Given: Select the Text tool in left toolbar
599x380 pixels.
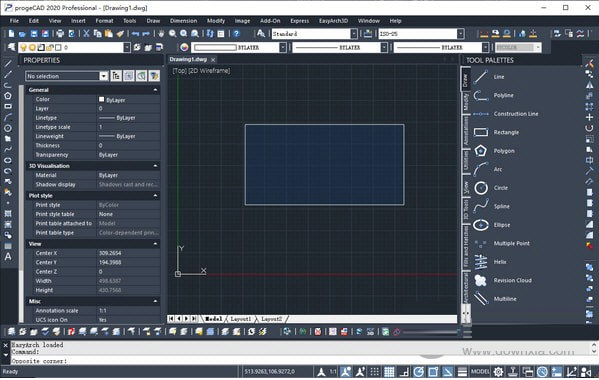Looking at the screenshot, I should (x=8, y=257).
